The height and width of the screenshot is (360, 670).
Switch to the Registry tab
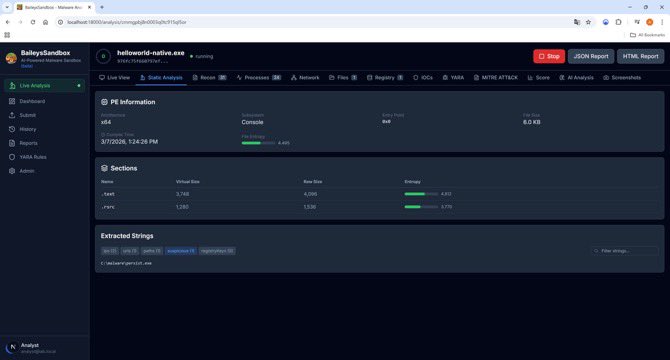(385, 78)
